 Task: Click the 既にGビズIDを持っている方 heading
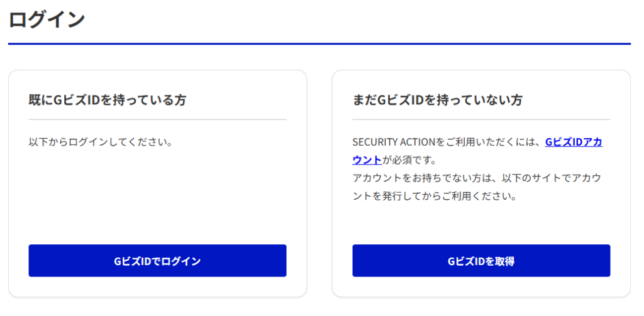pyautogui.click(x=107, y=100)
